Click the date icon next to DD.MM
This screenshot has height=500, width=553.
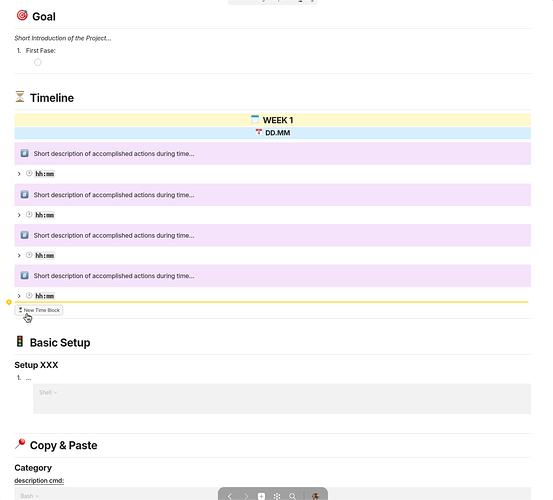coord(259,132)
